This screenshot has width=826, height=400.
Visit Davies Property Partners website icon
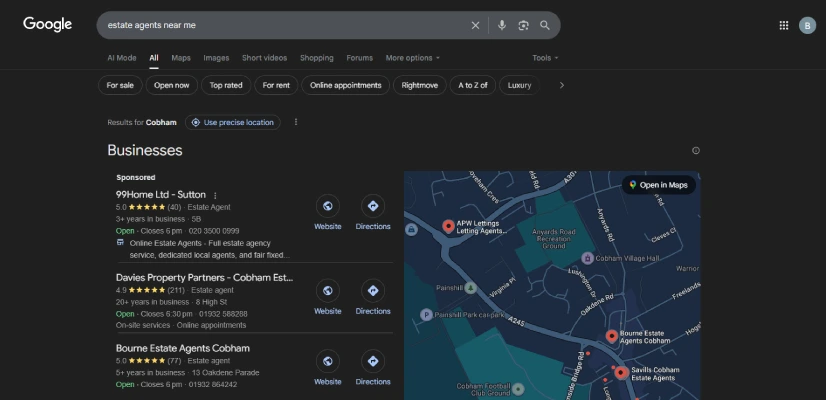pyautogui.click(x=328, y=290)
